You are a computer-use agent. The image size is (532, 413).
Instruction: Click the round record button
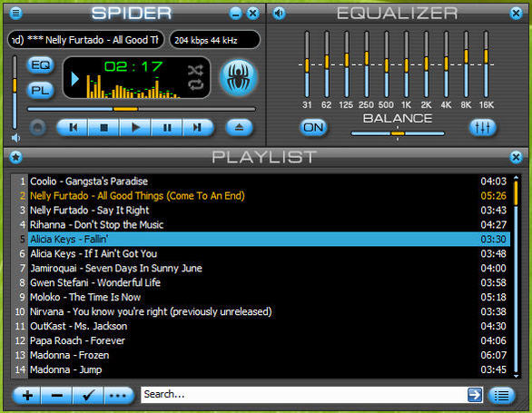tap(37, 128)
